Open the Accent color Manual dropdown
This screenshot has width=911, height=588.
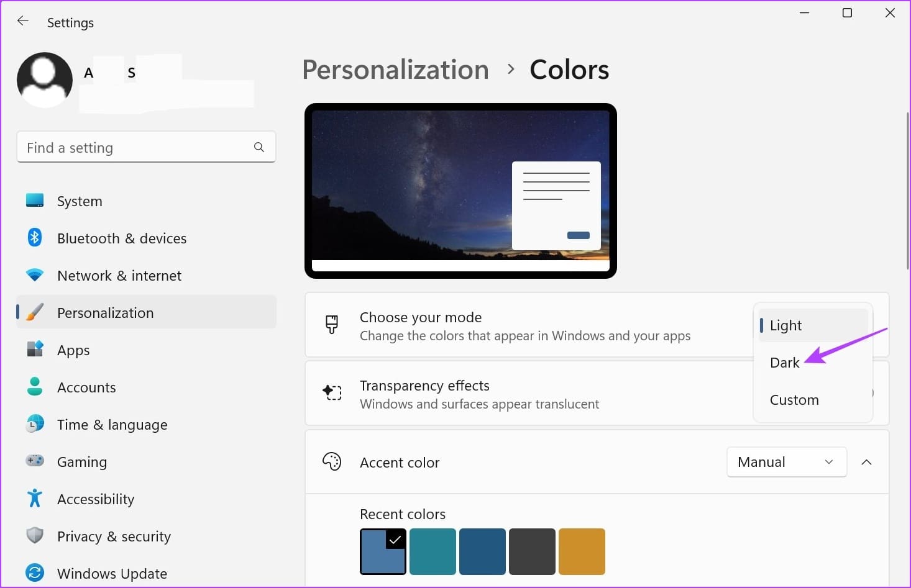tap(786, 462)
